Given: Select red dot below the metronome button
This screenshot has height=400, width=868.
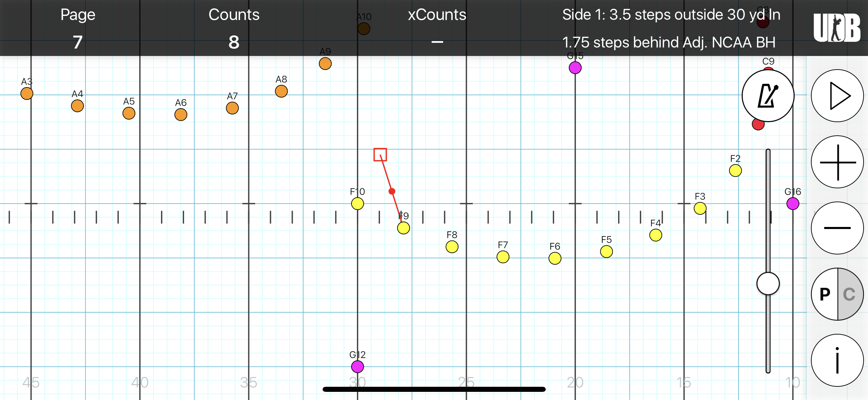Looking at the screenshot, I should coord(758,124).
